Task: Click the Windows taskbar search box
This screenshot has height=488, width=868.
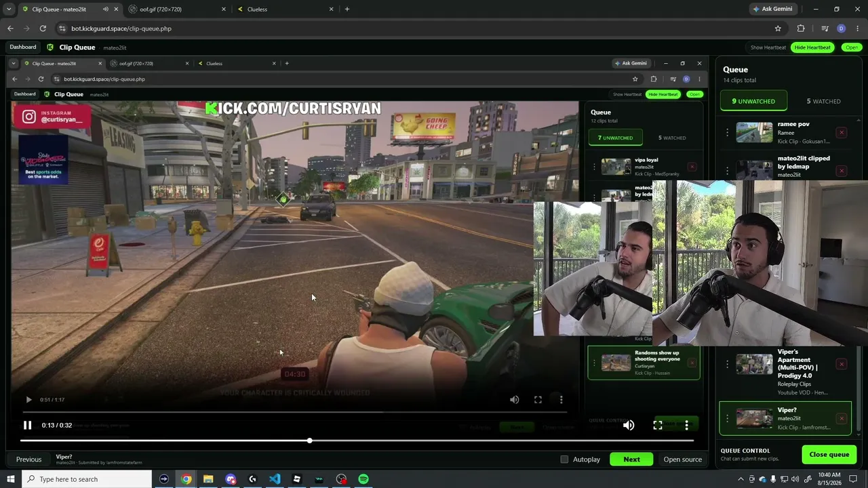Action: 87,479
